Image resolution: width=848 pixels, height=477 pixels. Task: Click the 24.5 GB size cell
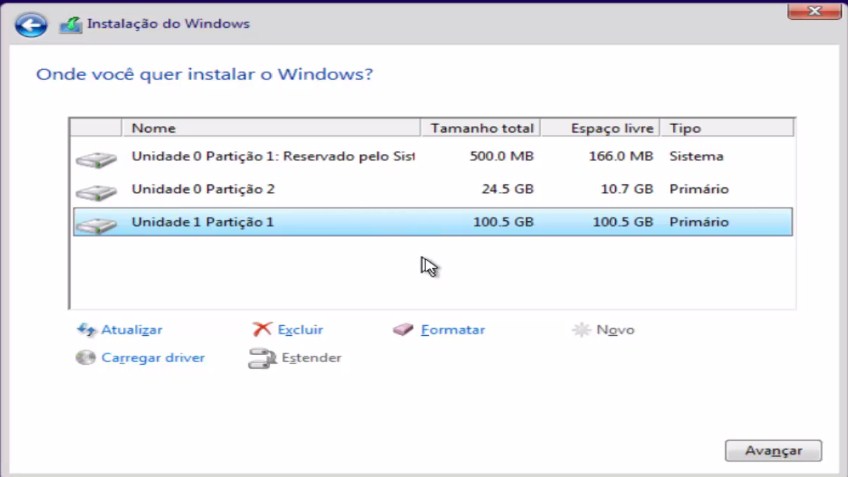pyautogui.click(x=507, y=189)
